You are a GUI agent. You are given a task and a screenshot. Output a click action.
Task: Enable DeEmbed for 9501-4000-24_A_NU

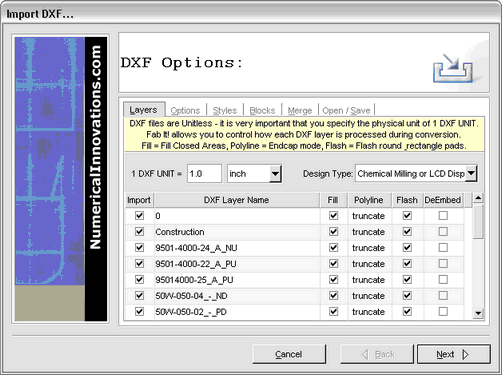[443, 248]
